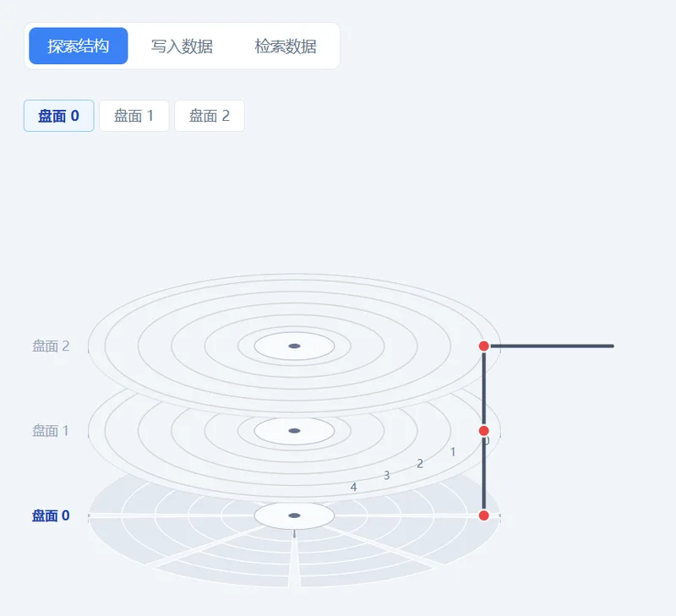Screen dimensions: 676x616
Task: Click the red marker on platter 盘面 0
Action: pos(484,515)
